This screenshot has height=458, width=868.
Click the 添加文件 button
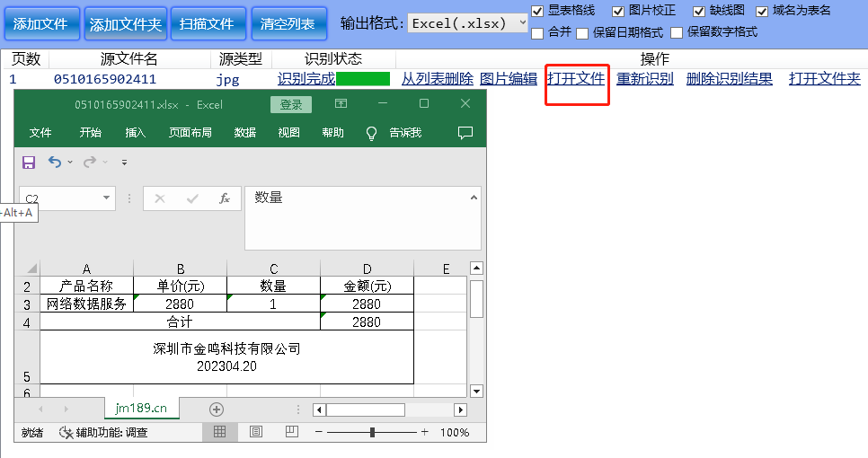(x=41, y=23)
